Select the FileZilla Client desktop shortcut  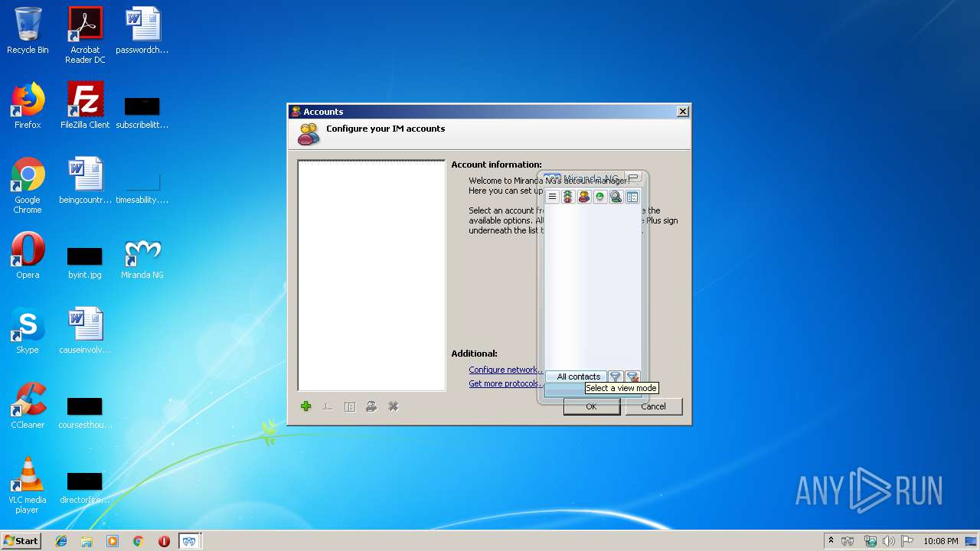(x=85, y=106)
